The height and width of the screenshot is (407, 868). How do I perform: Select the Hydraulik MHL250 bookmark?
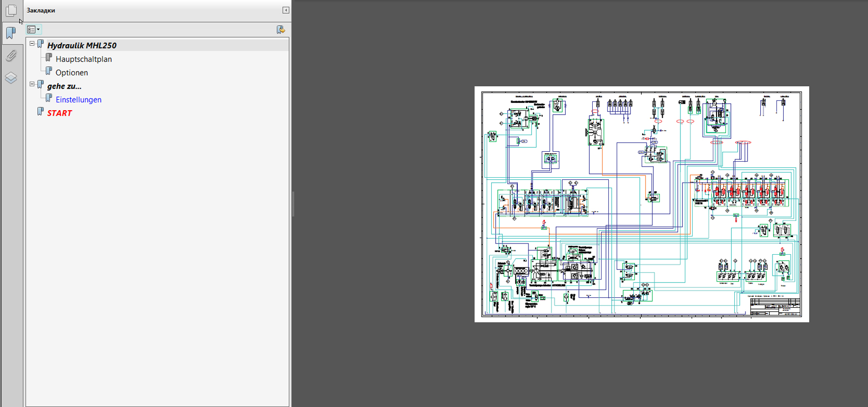click(82, 46)
